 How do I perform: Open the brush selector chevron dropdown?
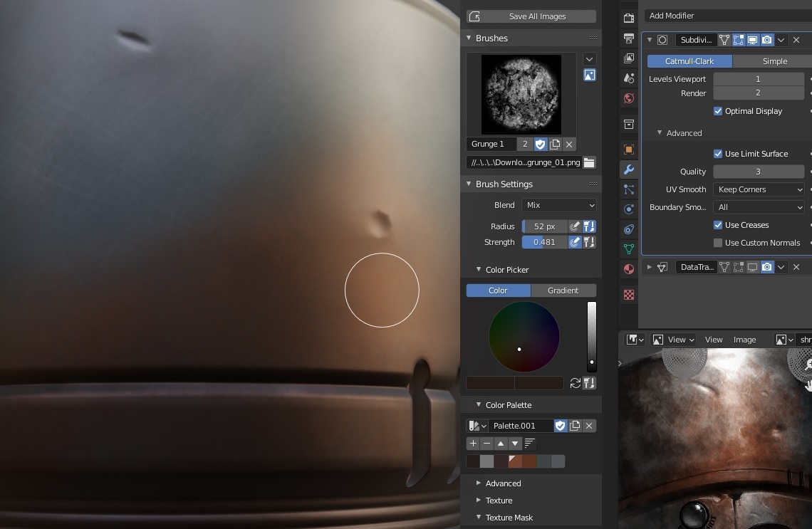tap(589, 59)
